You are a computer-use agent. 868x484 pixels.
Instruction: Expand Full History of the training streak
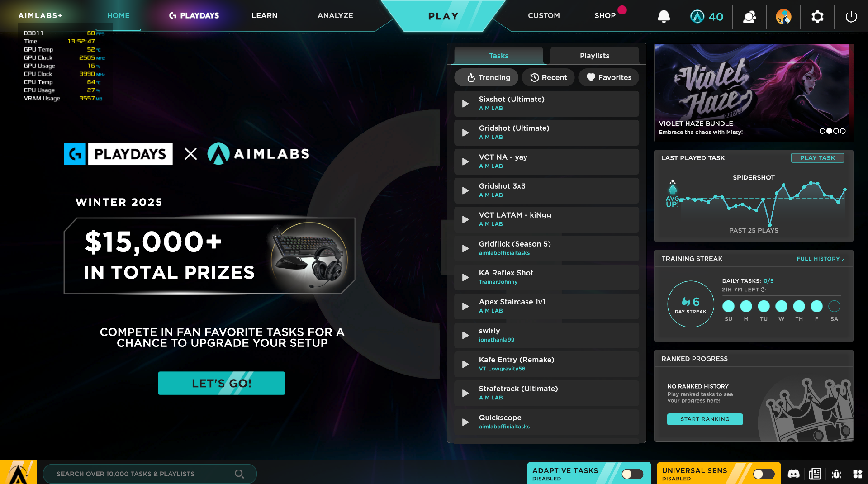[820, 259]
